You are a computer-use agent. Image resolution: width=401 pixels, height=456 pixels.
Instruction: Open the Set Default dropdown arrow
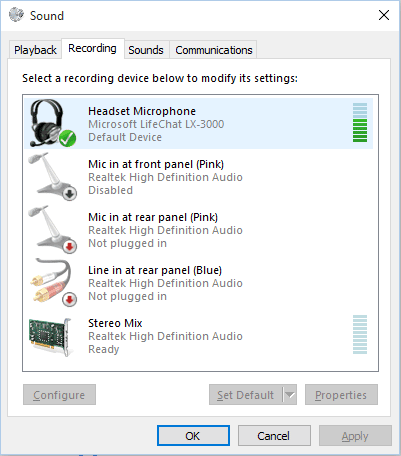coord(290,395)
